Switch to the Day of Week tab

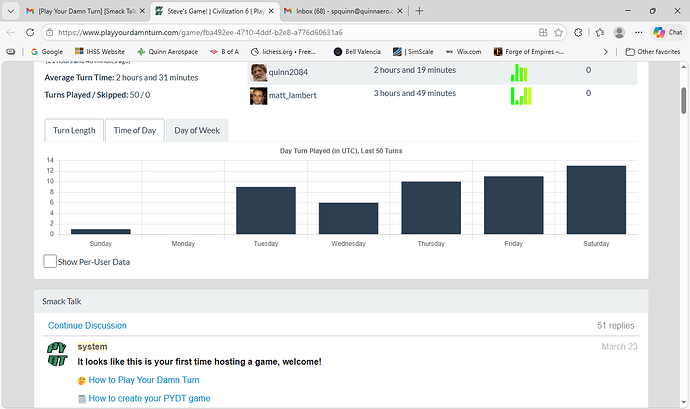pyautogui.click(x=197, y=130)
